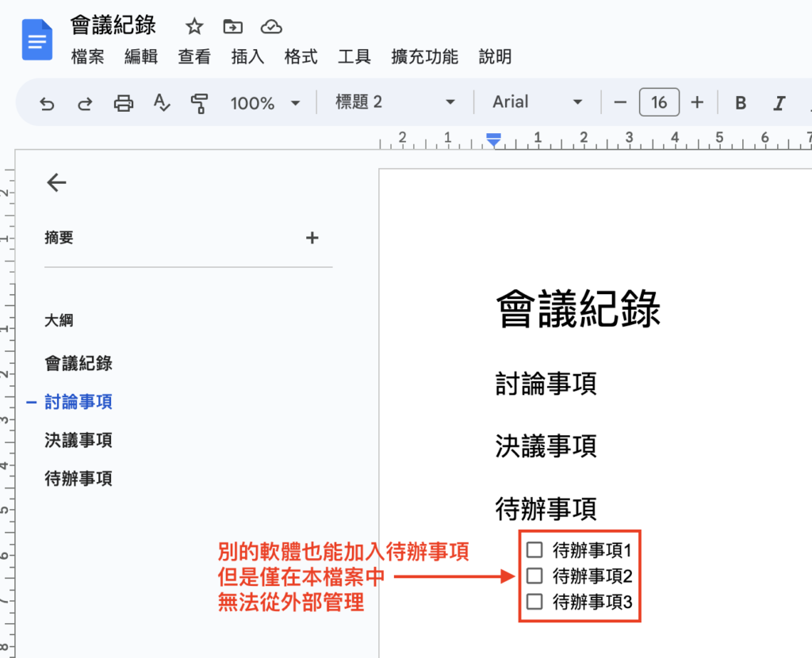
Task: Open the 格式 menu
Action: (x=301, y=57)
